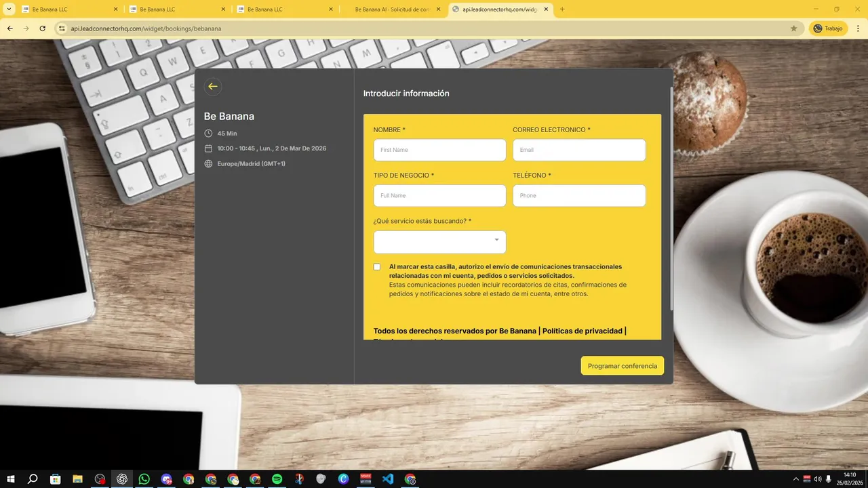This screenshot has width=868, height=488.
Task: Click the NOMBRE First Name field
Action: tap(439, 150)
